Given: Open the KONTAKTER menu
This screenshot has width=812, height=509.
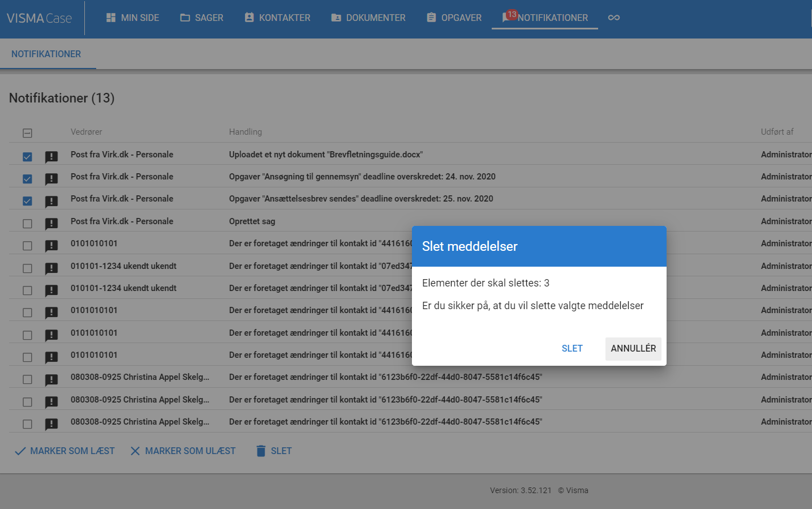Looking at the screenshot, I should pos(277,18).
